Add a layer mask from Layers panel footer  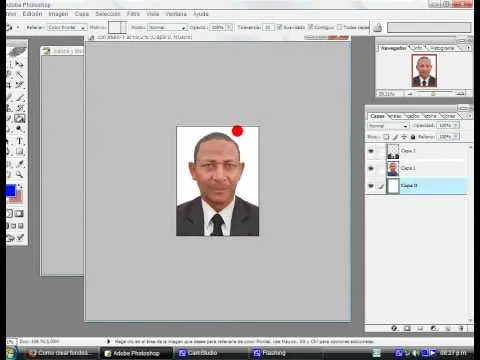[407, 328]
